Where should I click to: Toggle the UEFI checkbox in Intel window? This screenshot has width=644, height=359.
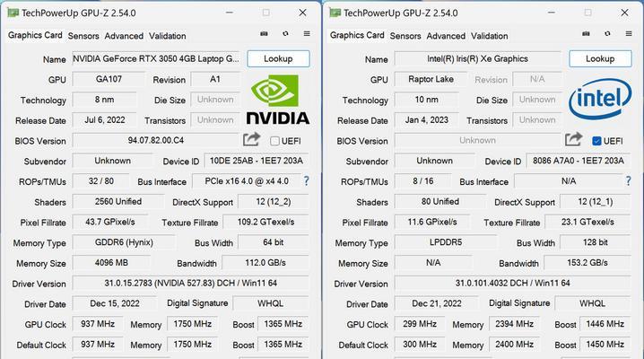pyautogui.click(x=596, y=141)
